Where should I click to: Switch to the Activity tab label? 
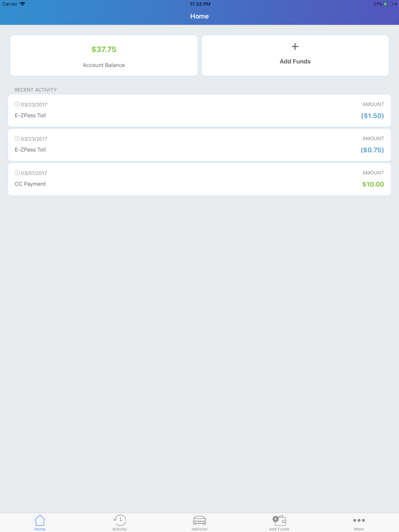tap(120, 529)
